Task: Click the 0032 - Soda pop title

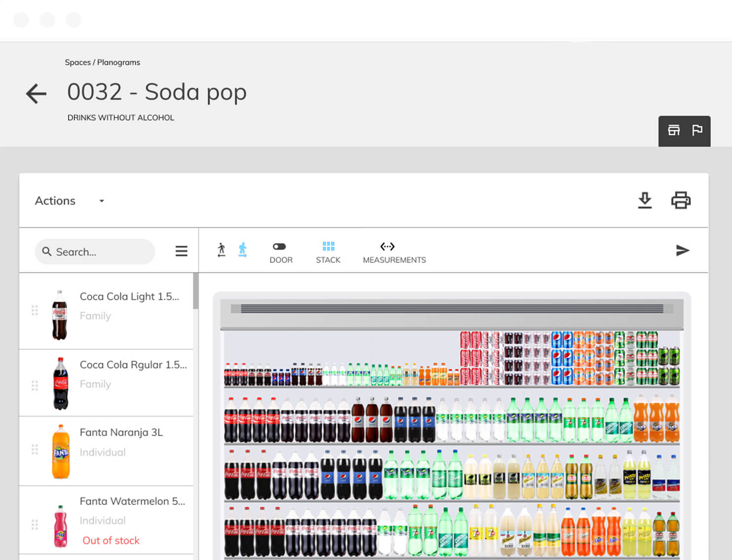Action: tap(157, 92)
